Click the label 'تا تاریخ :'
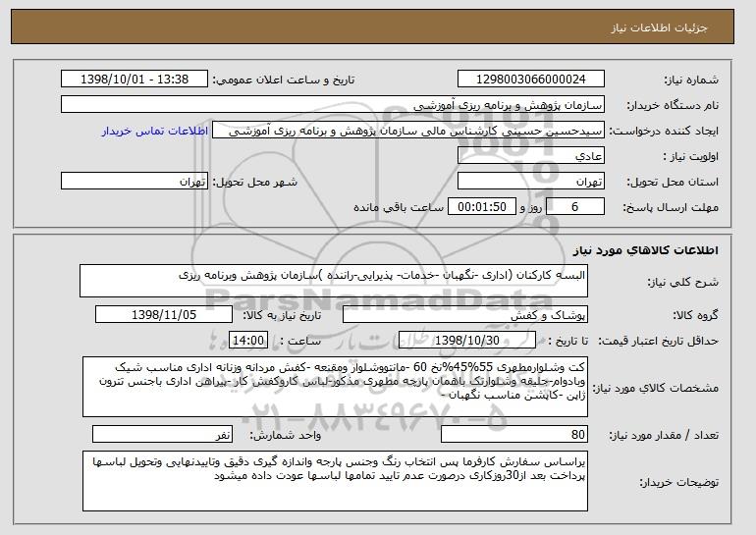Image resolution: width=756 pixels, height=535 pixels. [x=567, y=341]
